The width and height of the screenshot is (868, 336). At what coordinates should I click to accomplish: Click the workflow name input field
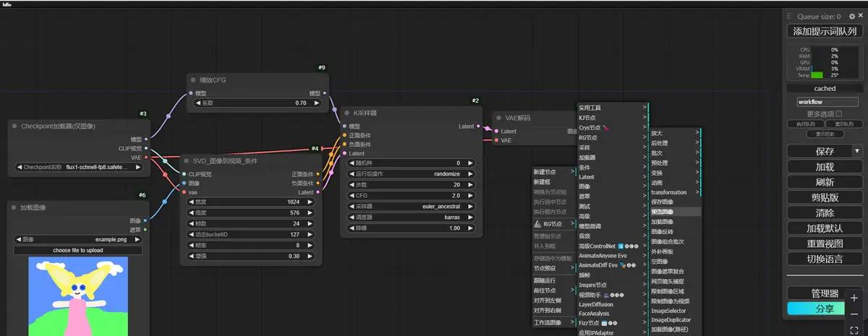(x=824, y=102)
